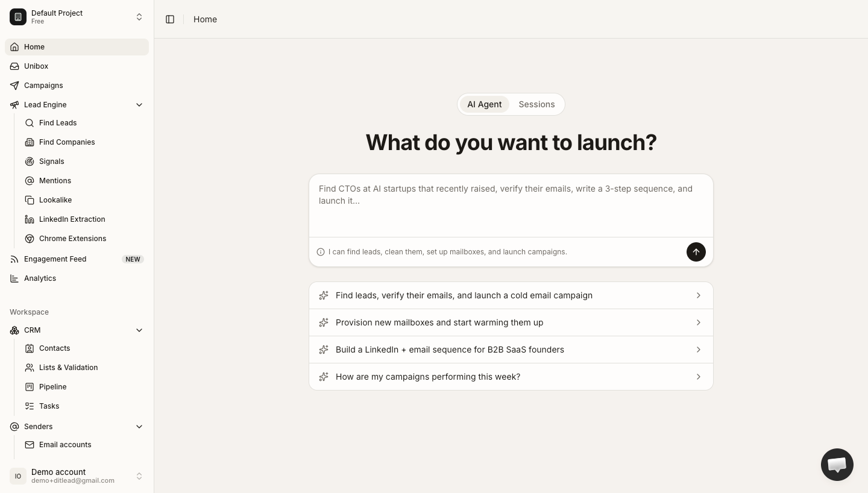Select the AI Agent tab
This screenshot has width=868, height=493.
(x=485, y=104)
